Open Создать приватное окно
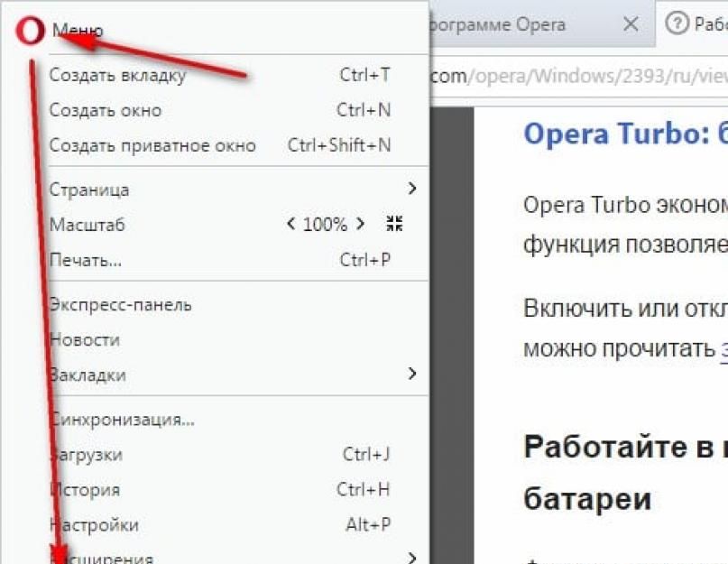The height and width of the screenshot is (564, 728). (x=238, y=145)
